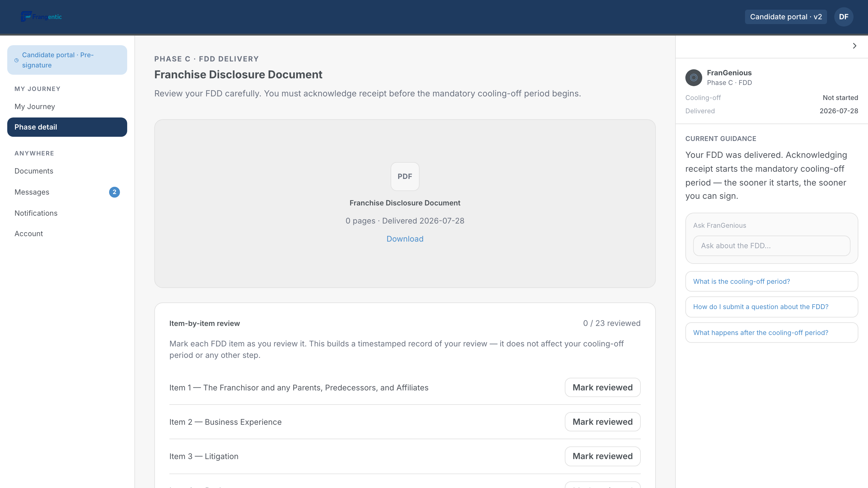Viewport: 868px width, 488px height.
Task: Click Item 3 — Litigation text
Action: (204, 456)
